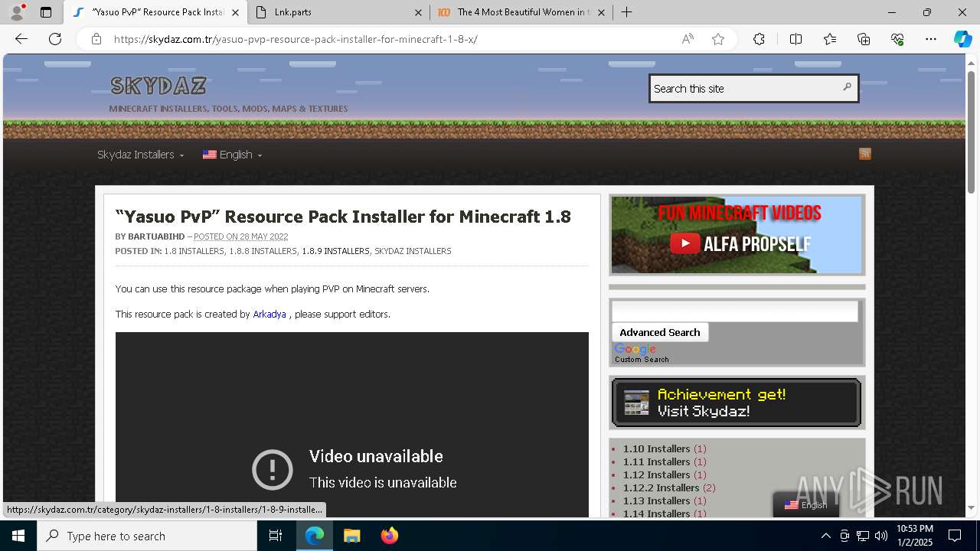Click the Advanced Search button
This screenshot has width=980, height=551.
click(x=660, y=332)
